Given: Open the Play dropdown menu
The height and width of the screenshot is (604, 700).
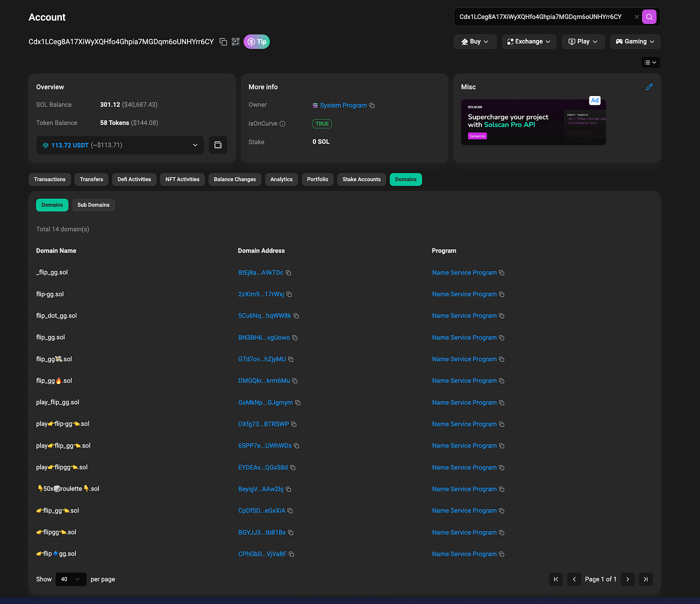Looking at the screenshot, I should (583, 41).
